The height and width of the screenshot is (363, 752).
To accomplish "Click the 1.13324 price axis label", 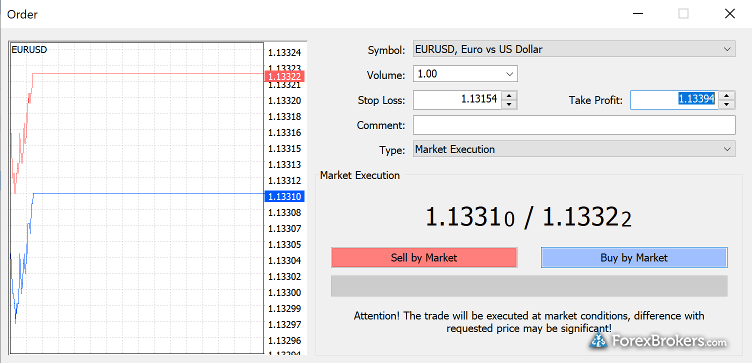I will tap(284, 52).
